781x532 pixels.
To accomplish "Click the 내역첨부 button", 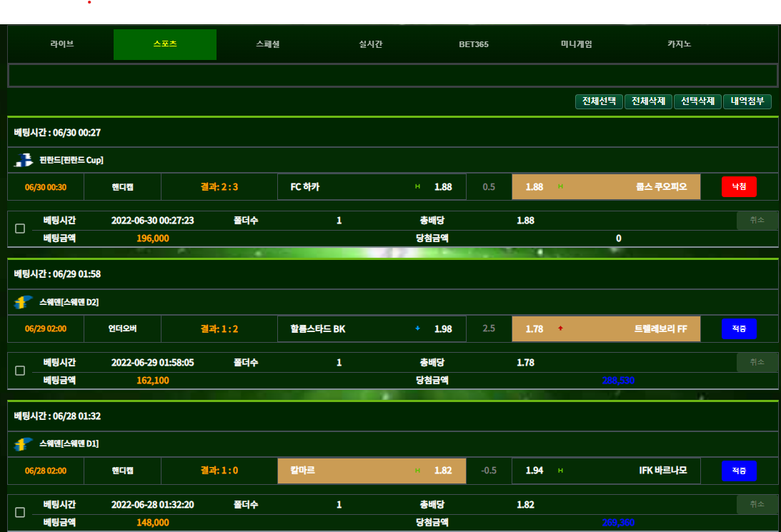I will point(747,101).
